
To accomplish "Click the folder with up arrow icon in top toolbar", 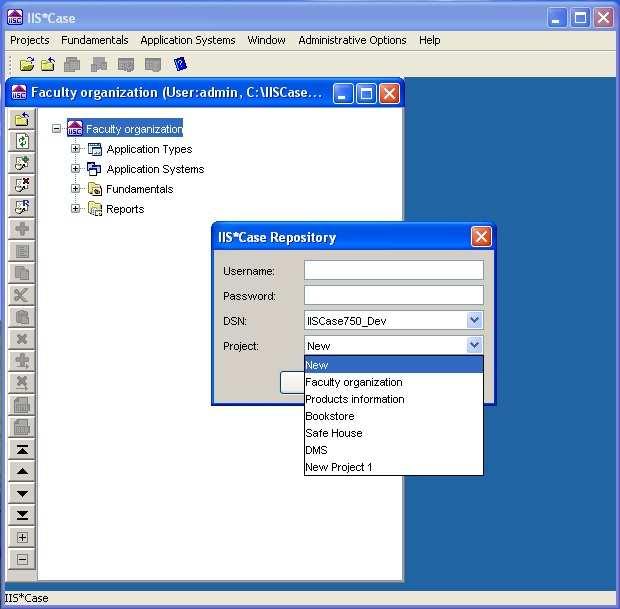I will pos(48,64).
